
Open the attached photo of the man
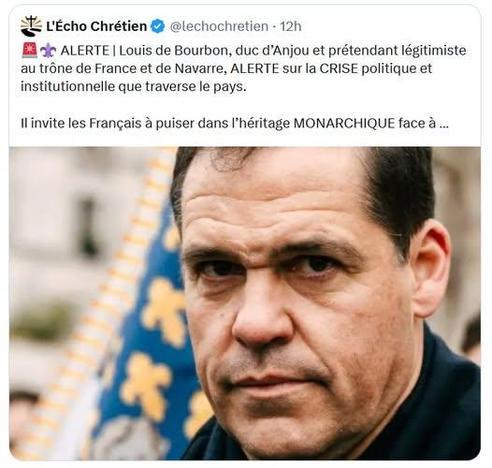point(245,303)
